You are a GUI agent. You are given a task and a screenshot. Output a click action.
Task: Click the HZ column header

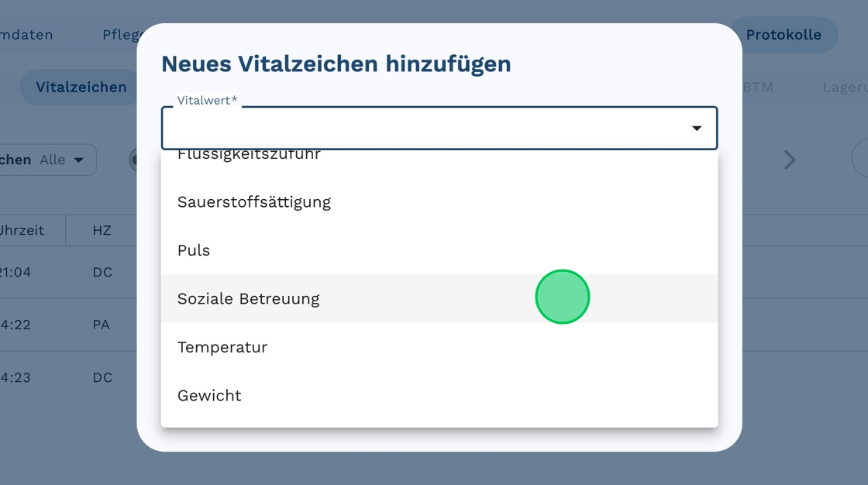coord(102,230)
